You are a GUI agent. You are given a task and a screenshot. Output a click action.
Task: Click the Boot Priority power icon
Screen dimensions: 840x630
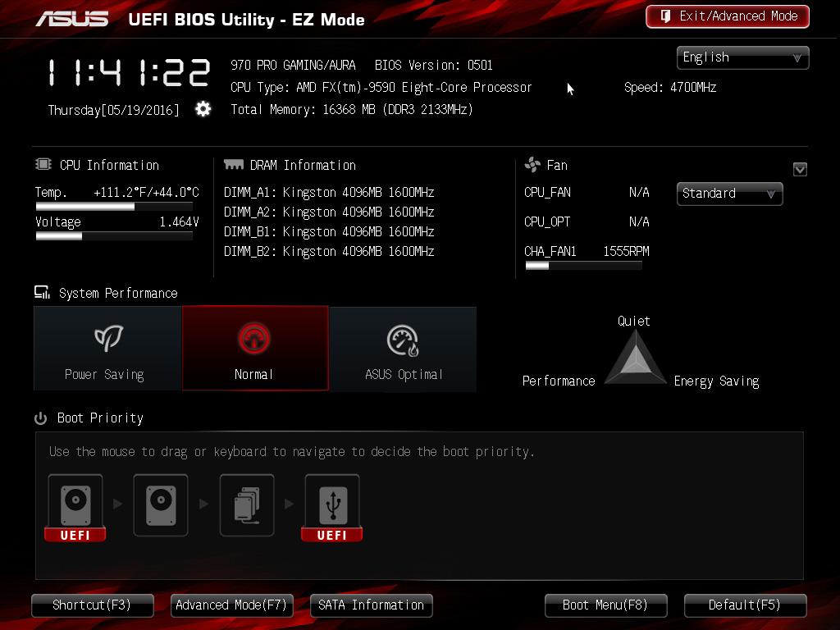[x=41, y=418]
